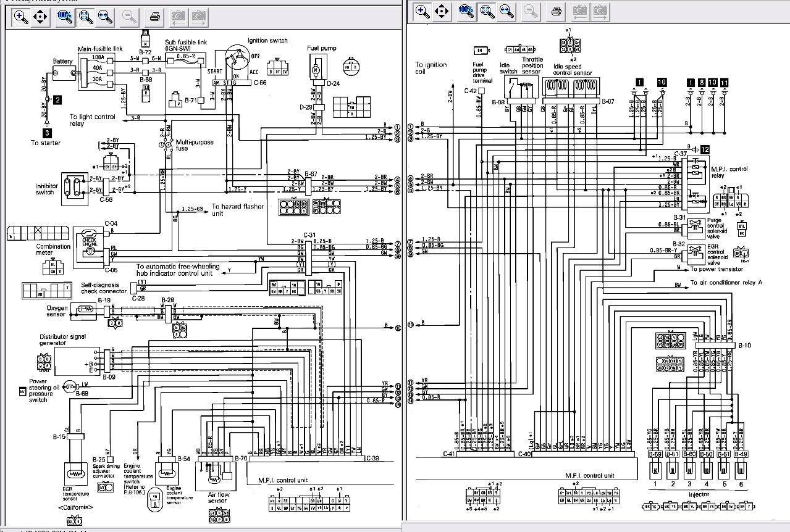The width and height of the screenshot is (790, 532).
Task: Go to next image in left pane
Action: tap(198, 17)
